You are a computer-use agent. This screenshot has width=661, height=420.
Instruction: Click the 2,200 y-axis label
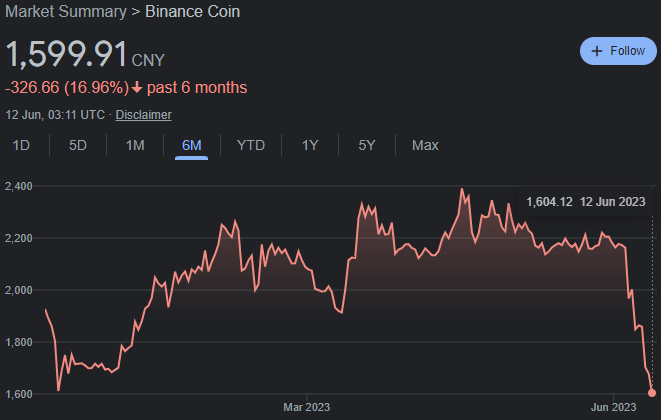tap(19, 238)
